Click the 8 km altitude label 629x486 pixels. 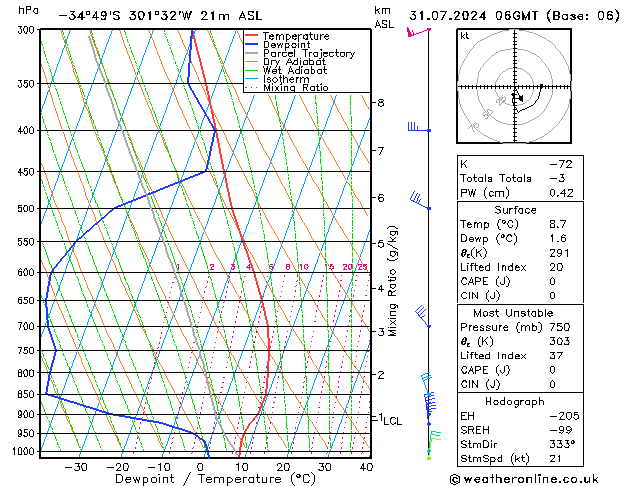381,103
